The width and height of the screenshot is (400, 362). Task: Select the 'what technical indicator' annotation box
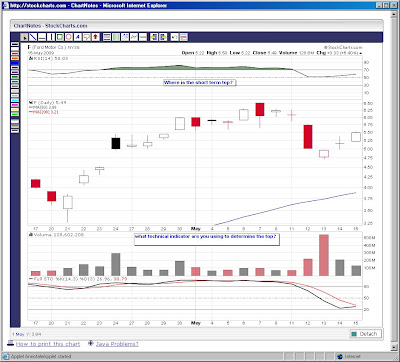pos(207,239)
